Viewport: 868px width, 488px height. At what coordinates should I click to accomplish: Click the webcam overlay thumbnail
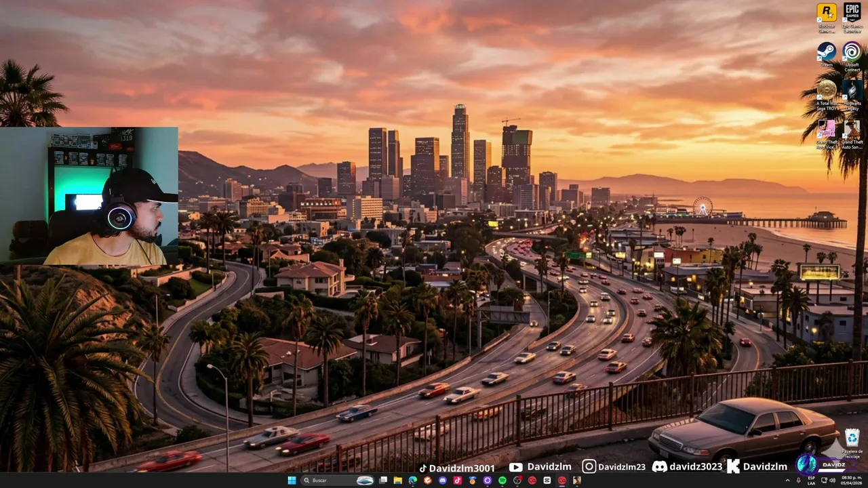click(x=89, y=195)
